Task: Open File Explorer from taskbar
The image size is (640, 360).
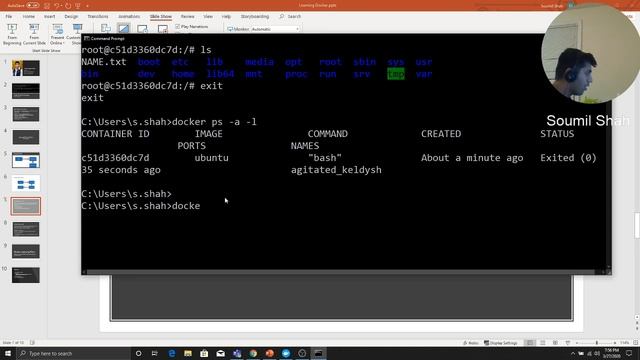Action: click(x=188, y=353)
